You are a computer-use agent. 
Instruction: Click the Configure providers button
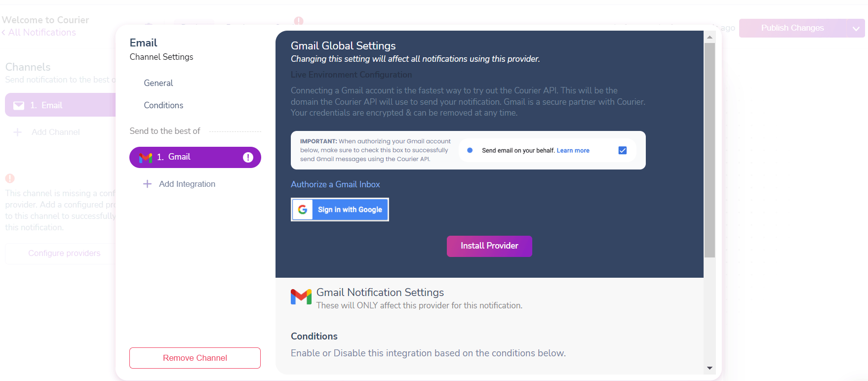point(64,253)
